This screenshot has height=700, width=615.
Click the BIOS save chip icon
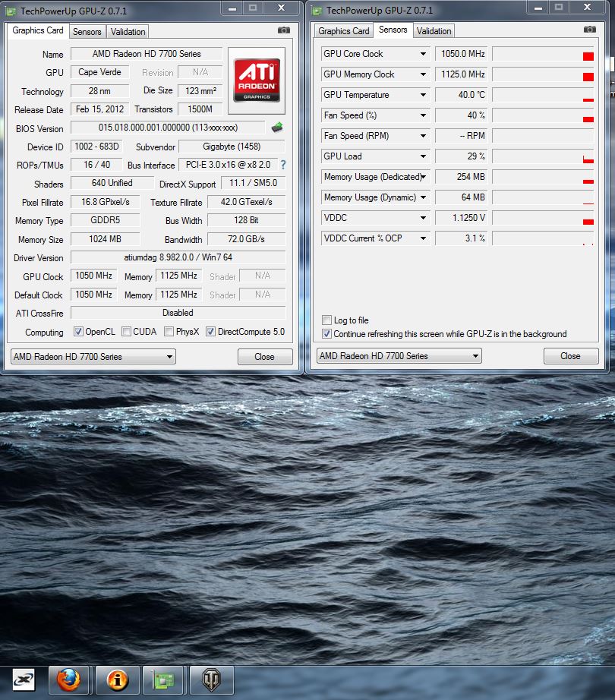tap(277, 128)
